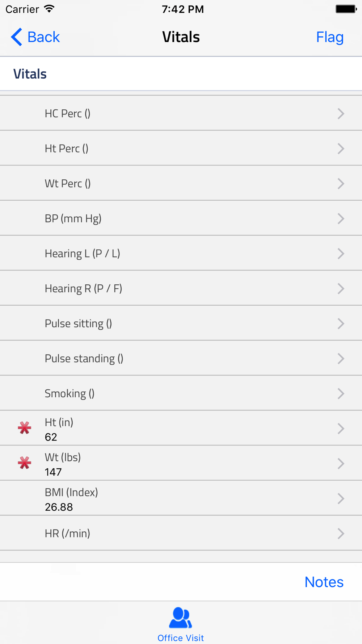
Task: Click red asterisk beside Ht (in)
Action: pyautogui.click(x=25, y=428)
